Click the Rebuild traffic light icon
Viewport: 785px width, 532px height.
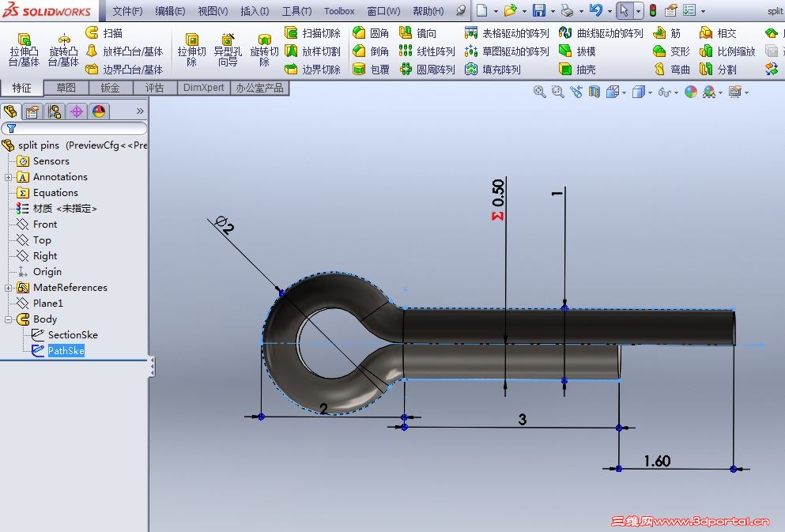click(653, 10)
